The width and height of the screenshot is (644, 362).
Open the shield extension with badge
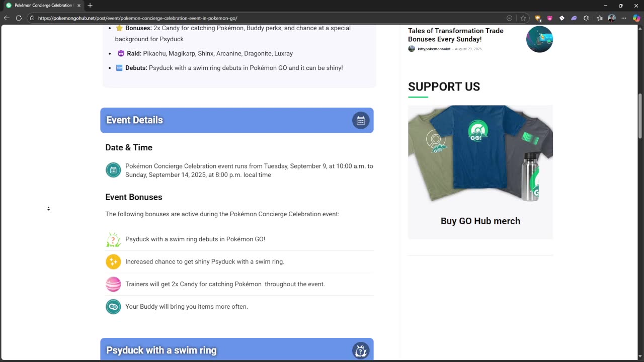coord(538,18)
